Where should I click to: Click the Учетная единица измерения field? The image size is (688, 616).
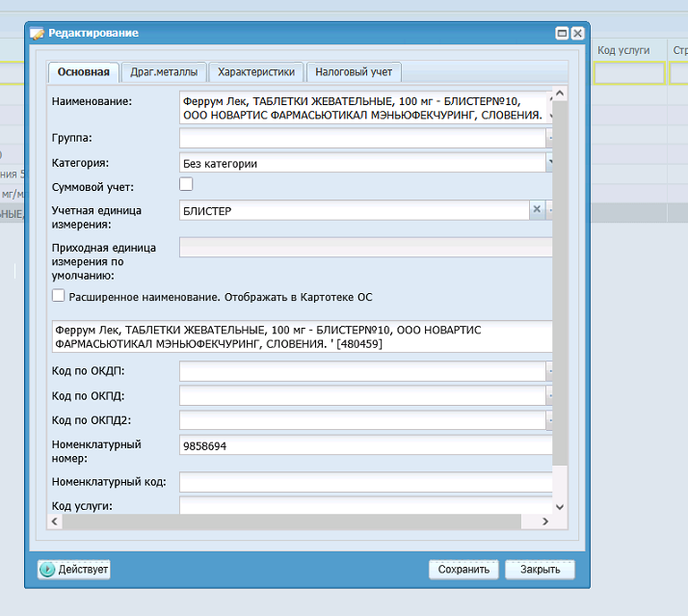[354, 210]
